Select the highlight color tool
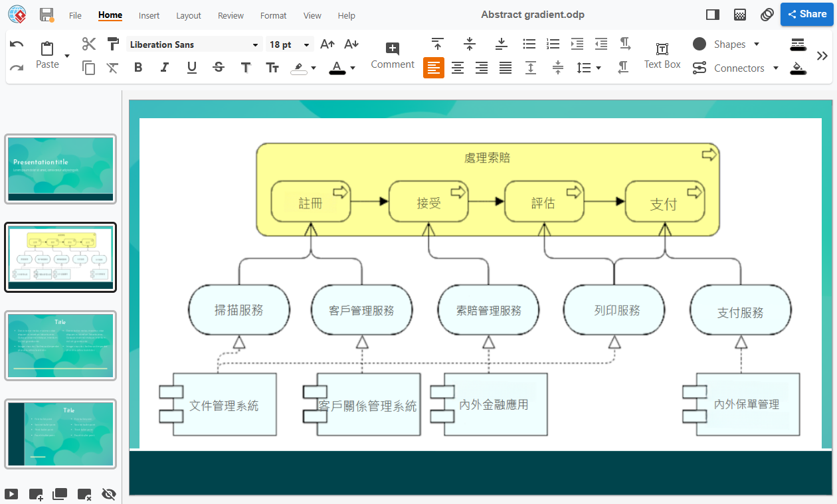 (299, 67)
